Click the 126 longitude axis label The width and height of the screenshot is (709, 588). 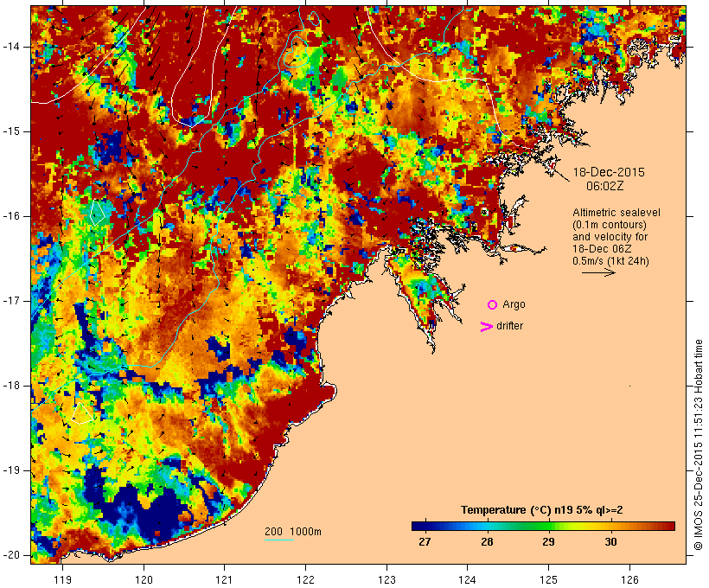click(629, 580)
